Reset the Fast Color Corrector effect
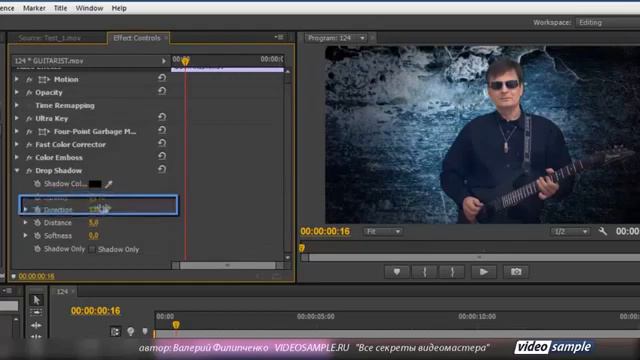The image size is (640, 360). 162,143
